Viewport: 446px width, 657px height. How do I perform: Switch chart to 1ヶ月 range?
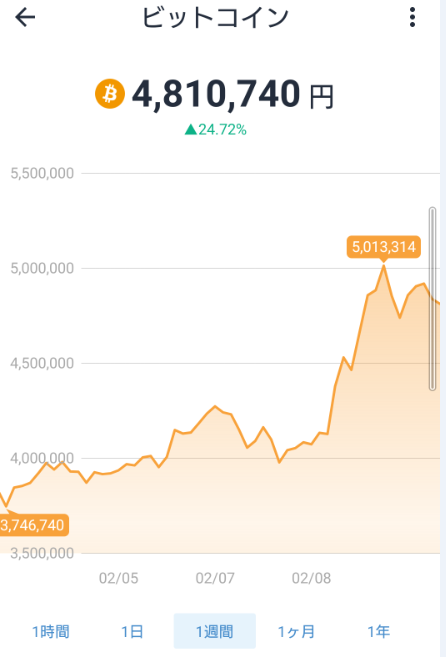pyautogui.click(x=296, y=631)
